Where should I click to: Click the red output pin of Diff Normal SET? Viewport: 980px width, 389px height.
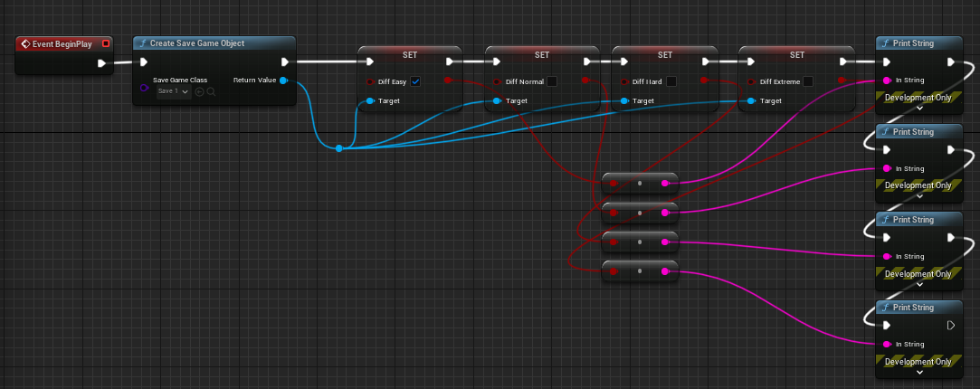(585, 80)
